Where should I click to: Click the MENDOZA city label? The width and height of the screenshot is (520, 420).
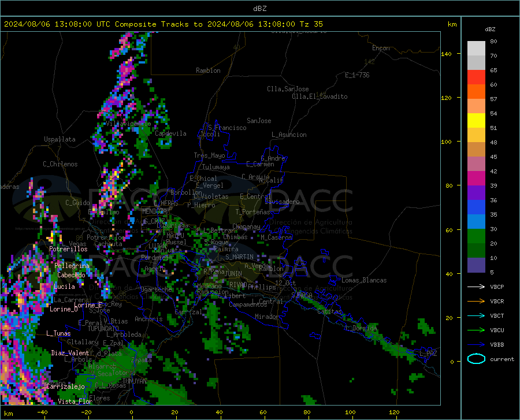(x=154, y=211)
